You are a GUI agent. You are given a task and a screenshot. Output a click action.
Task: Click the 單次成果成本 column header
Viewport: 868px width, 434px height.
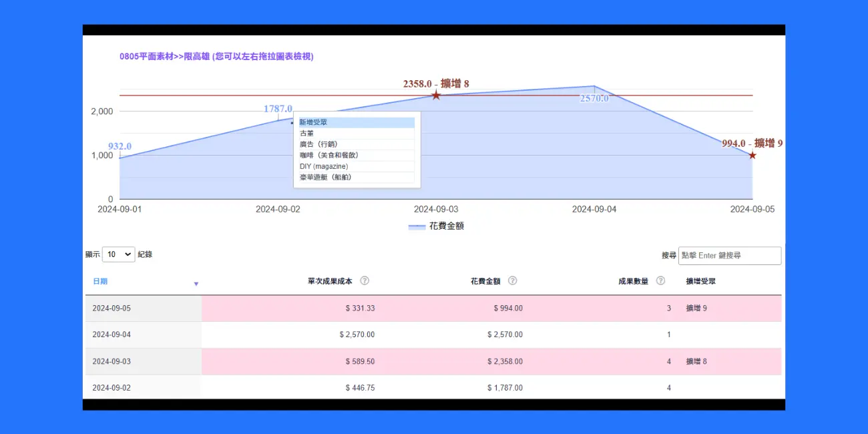pos(330,281)
